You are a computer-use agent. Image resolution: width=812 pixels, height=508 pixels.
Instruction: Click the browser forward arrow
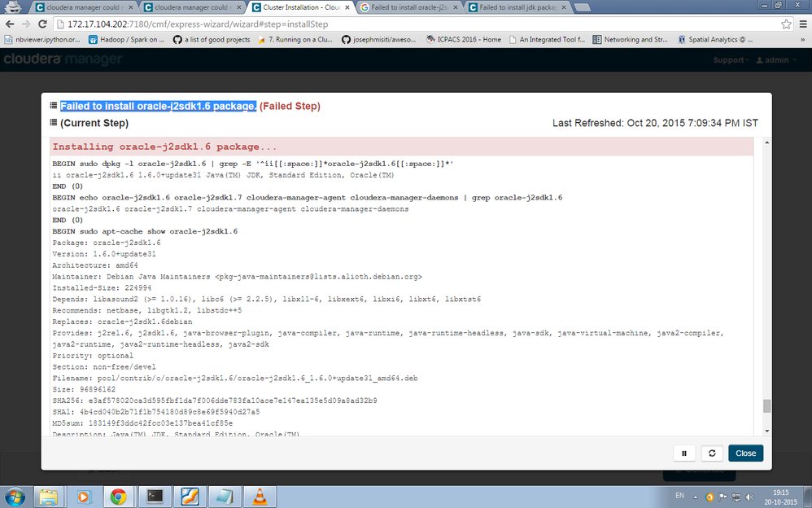pyautogui.click(x=26, y=24)
